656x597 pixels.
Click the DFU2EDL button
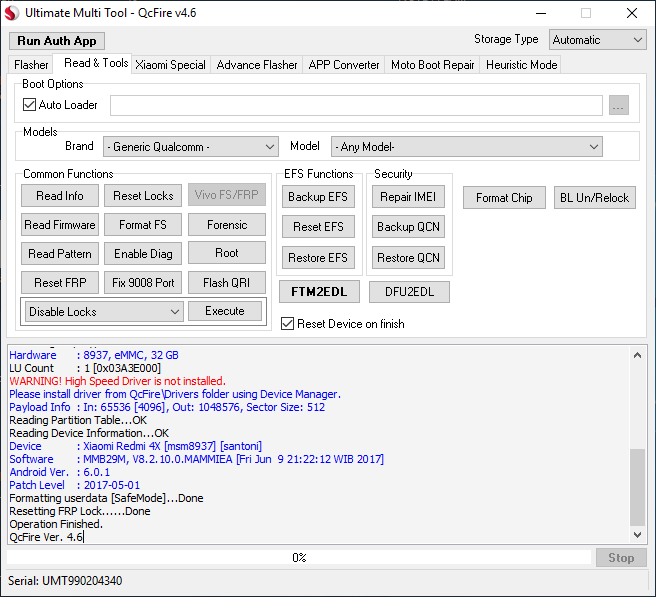(x=409, y=292)
